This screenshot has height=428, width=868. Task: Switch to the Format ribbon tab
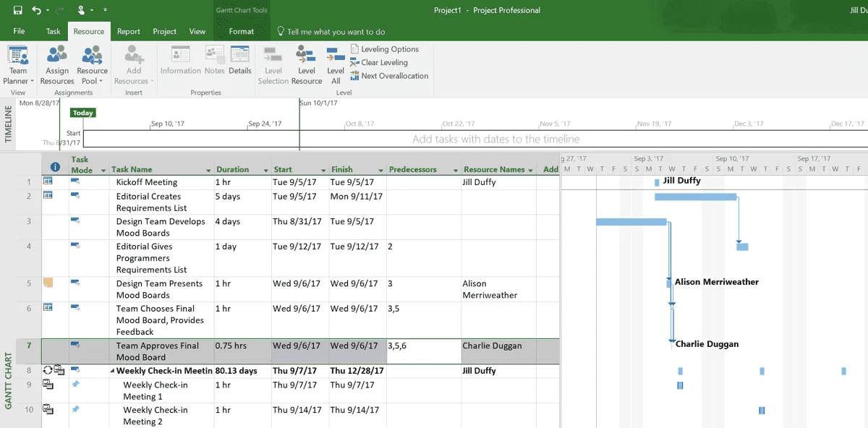tap(242, 32)
